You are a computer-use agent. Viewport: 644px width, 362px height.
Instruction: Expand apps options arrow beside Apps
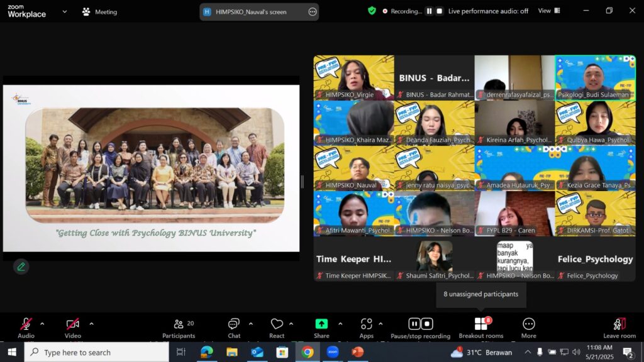coord(380,324)
